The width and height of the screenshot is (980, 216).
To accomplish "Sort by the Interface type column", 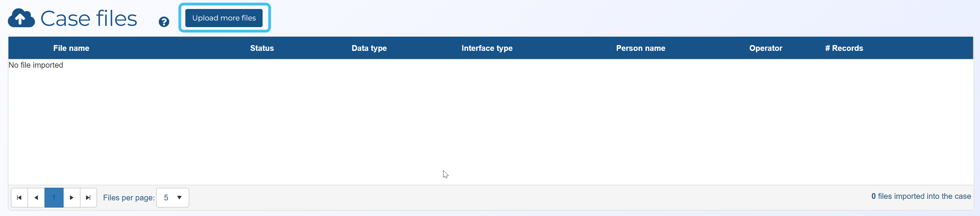I will coord(487,48).
